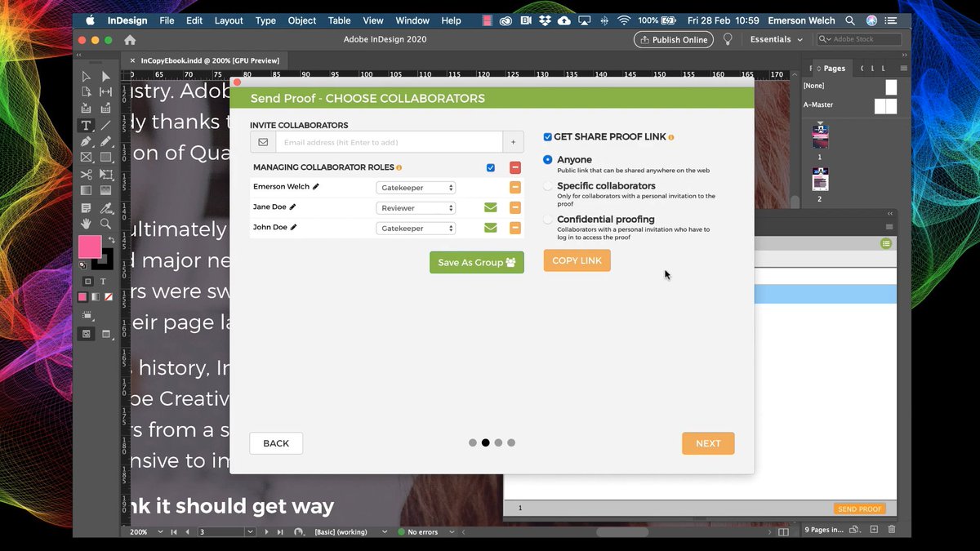Image resolution: width=980 pixels, height=551 pixels.
Task: Click the NEXT button
Action: (708, 443)
